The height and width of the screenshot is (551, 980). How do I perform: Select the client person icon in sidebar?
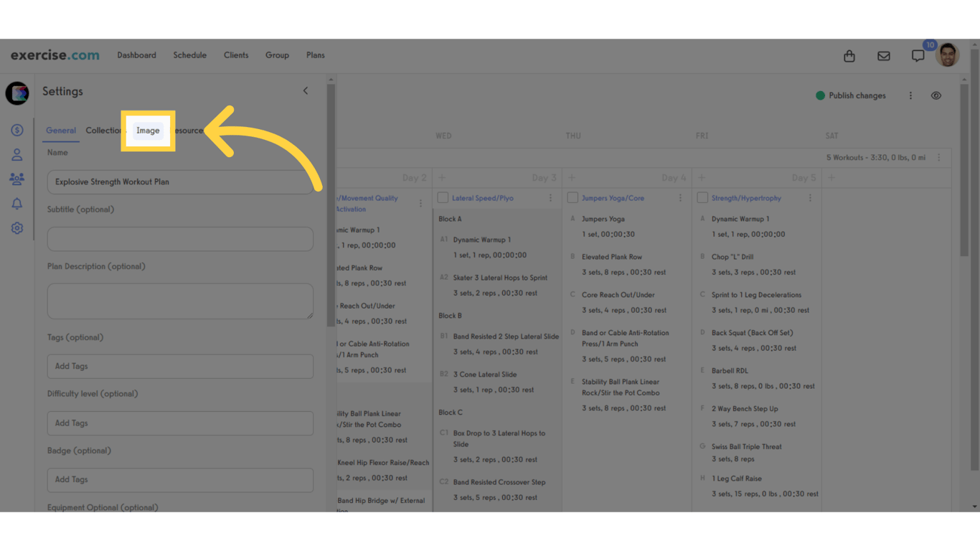tap(17, 154)
